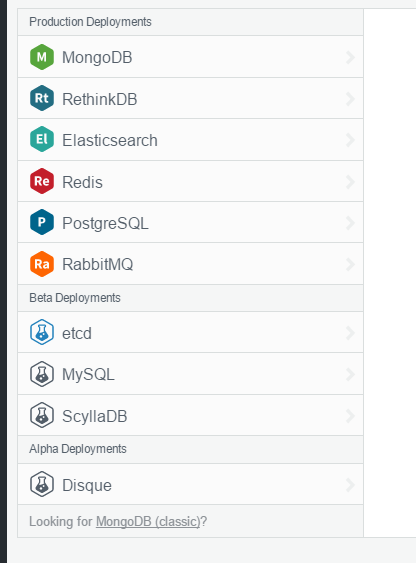
Task: Click the Disque alpha beaker icon
Action: (42, 484)
